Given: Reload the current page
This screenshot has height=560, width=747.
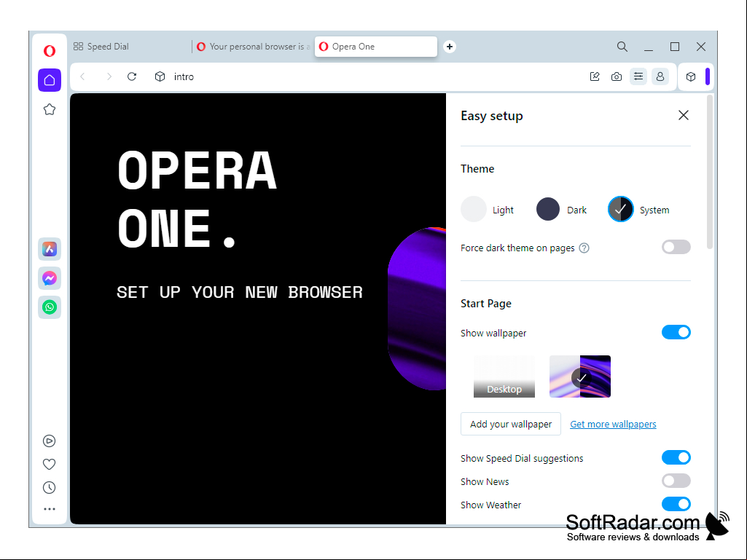Looking at the screenshot, I should coord(132,76).
